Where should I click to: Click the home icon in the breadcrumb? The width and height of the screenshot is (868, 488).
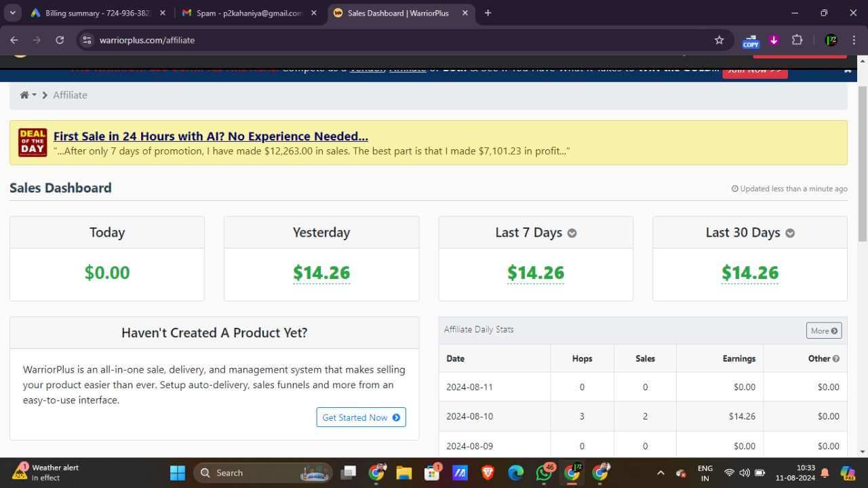pos(24,95)
